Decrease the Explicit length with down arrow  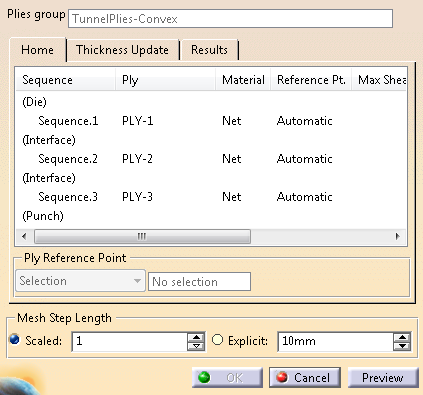pos(402,346)
